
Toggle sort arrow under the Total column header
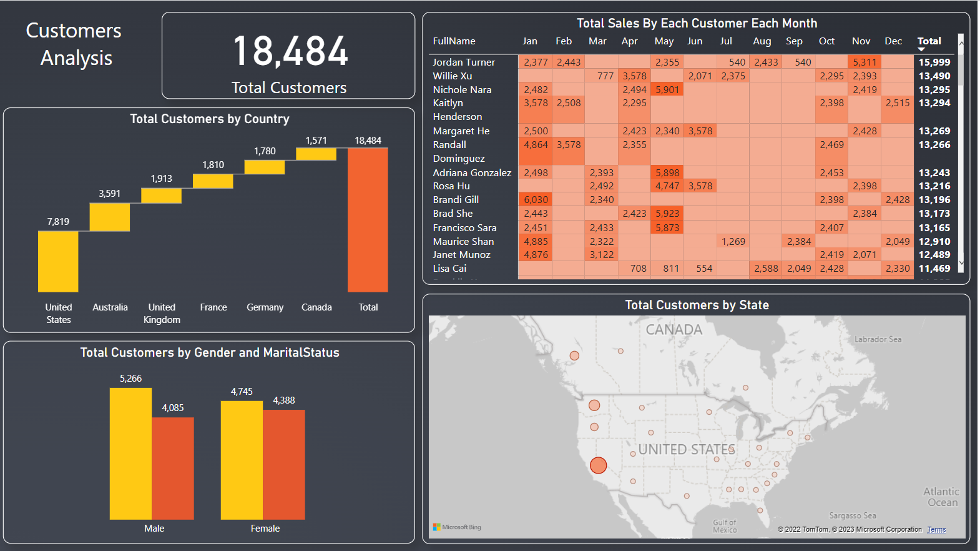(x=921, y=49)
